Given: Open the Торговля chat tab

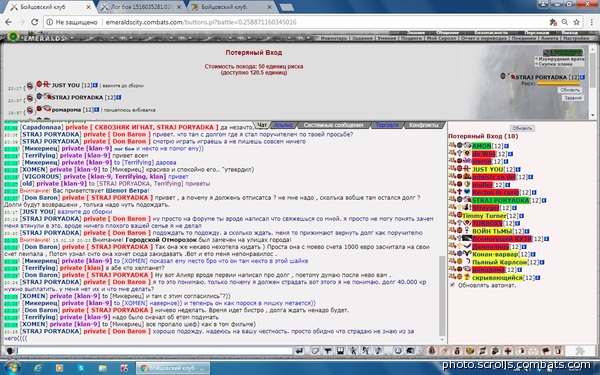Looking at the screenshot, I should tap(387, 125).
